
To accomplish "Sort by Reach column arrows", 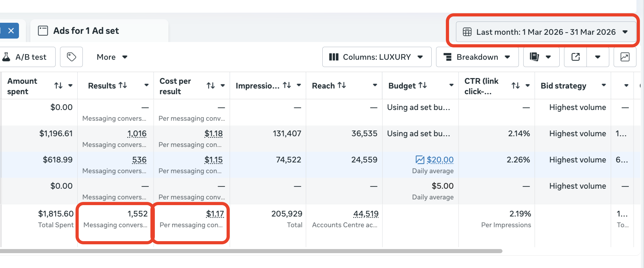I will coord(342,85).
